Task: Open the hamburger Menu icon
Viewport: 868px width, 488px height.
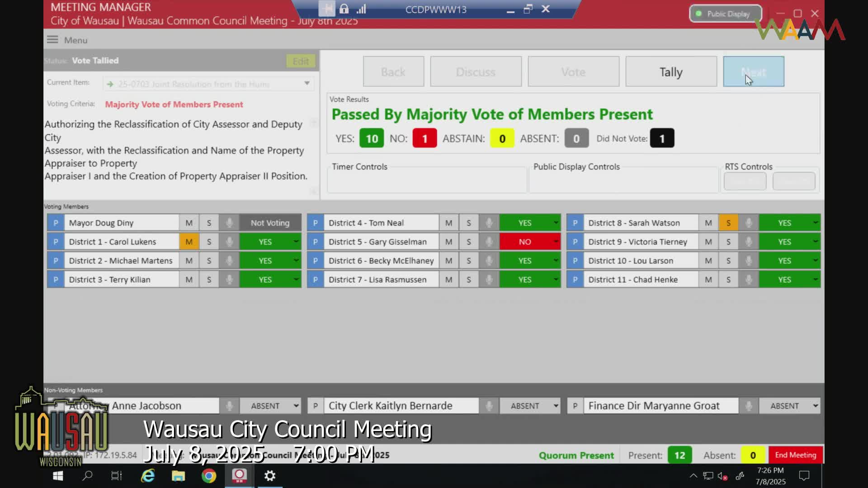Action: pyautogui.click(x=52, y=40)
